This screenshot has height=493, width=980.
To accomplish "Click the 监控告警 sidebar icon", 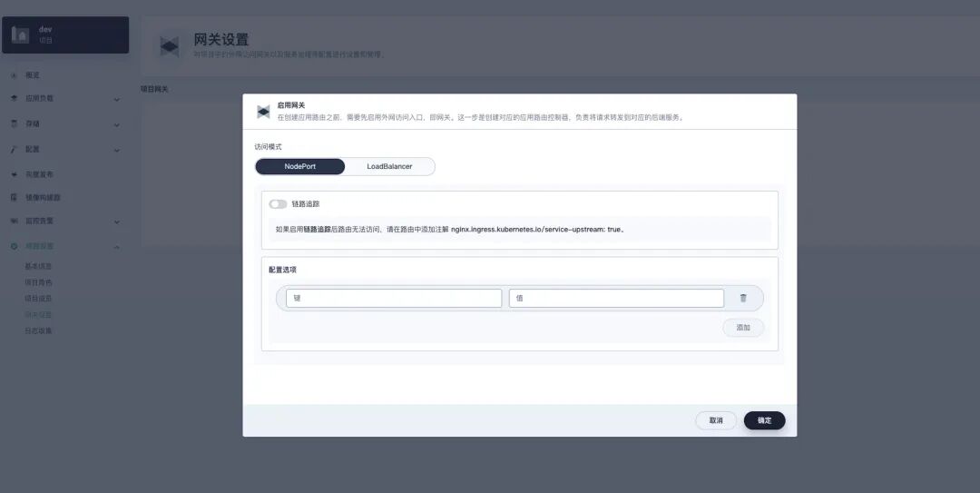I will click(x=14, y=221).
